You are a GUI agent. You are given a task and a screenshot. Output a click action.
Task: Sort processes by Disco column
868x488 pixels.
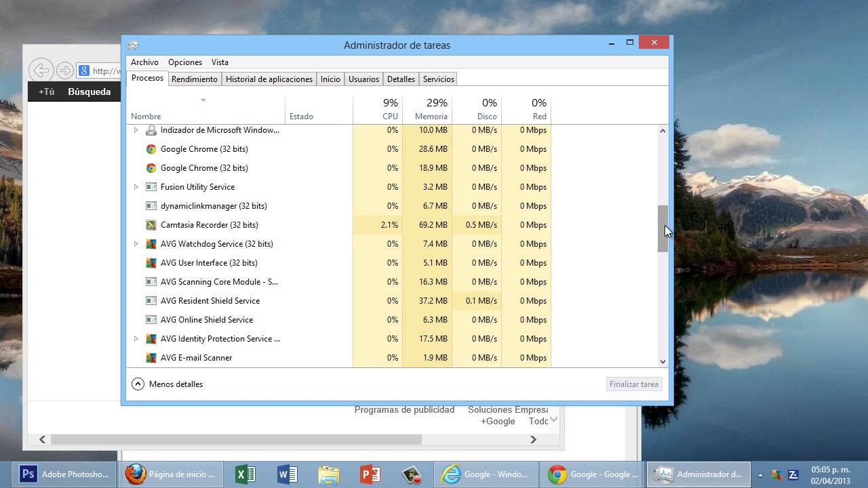tap(477, 110)
